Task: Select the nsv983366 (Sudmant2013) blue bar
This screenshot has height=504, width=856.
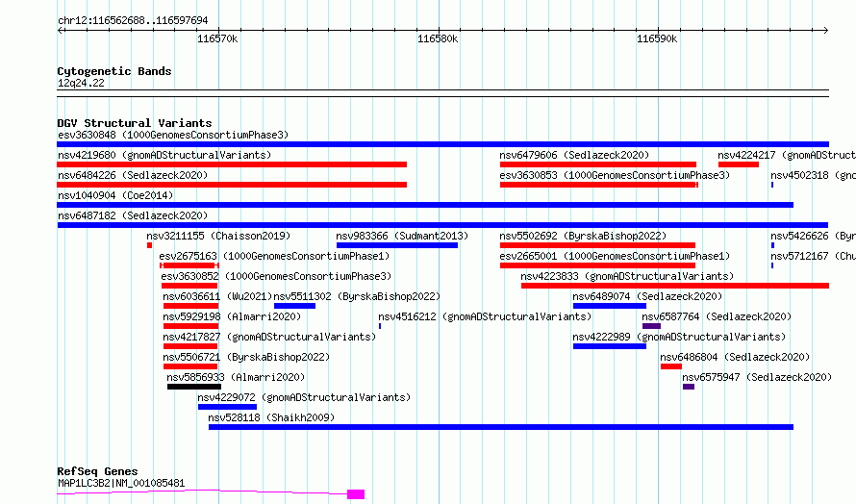Action: click(397, 245)
